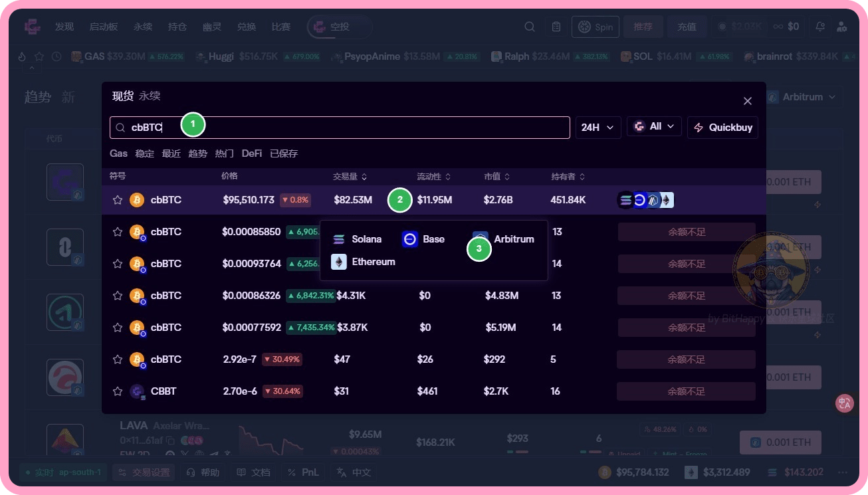Viewport: 868px width, 495px height.
Task: Select the 已保存 filter
Action: click(284, 153)
